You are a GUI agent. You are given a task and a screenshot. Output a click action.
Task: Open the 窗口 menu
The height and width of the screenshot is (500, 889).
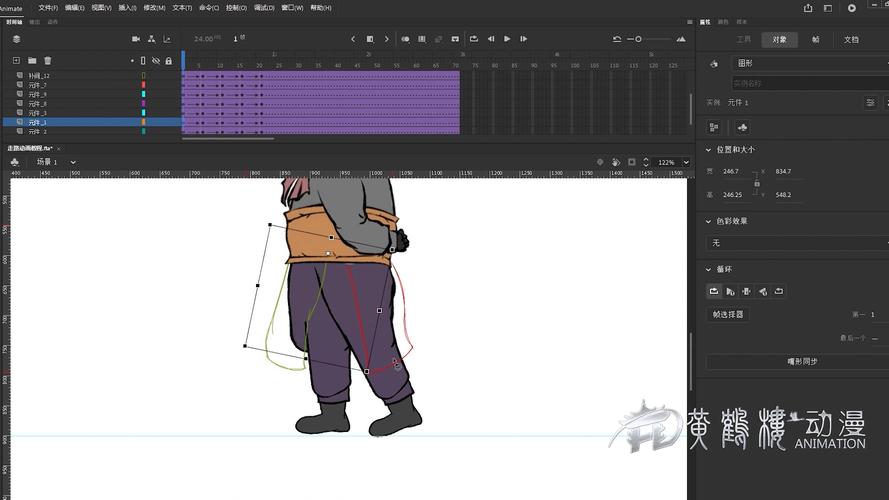coord(293,8)
